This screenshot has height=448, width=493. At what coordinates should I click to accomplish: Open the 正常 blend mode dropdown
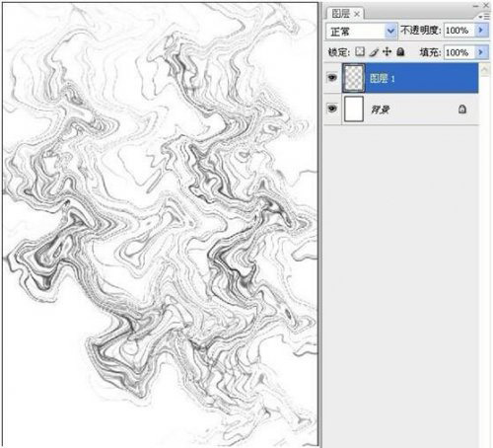361,32
